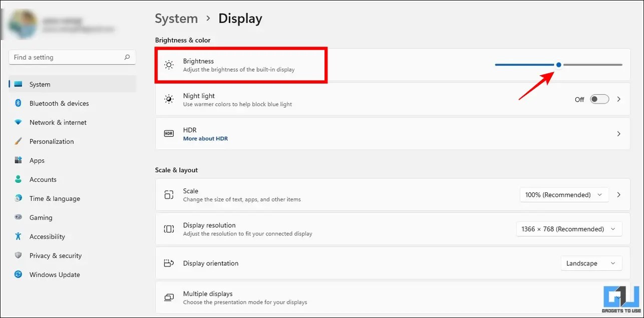Open the Scale dropdown showing 100% (Recommended)
The image size is (644, 318).
[x=564, y=194]
